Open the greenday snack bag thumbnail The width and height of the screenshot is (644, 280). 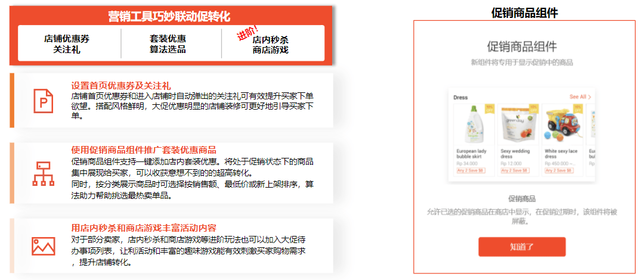pyautogui.click(x=518, y=125)
